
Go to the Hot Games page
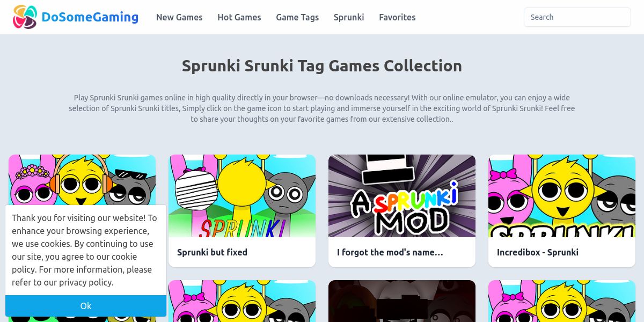(239, 17)
